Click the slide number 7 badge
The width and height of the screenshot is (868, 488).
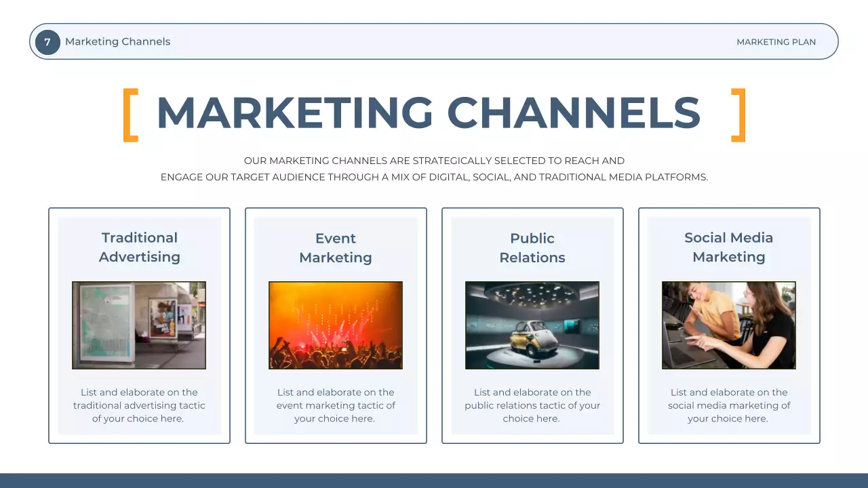click(47, 41)
